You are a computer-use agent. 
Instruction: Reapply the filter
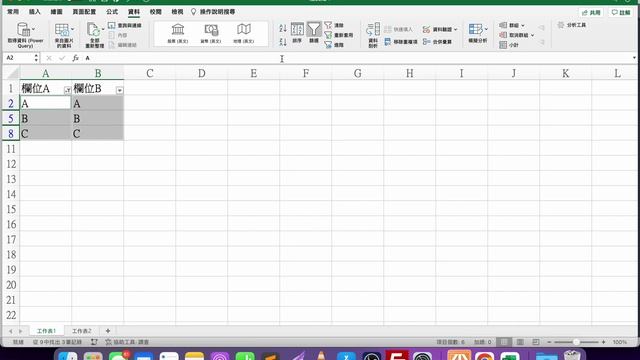(x=339, y=35)
